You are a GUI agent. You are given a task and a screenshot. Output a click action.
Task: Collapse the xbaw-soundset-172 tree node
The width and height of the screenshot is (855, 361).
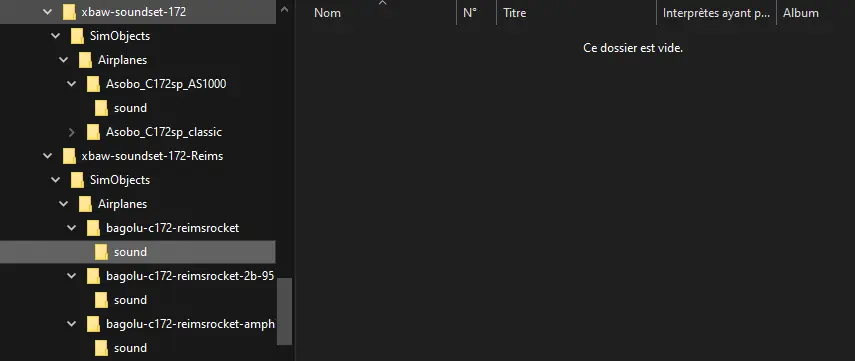pos(47,12)
